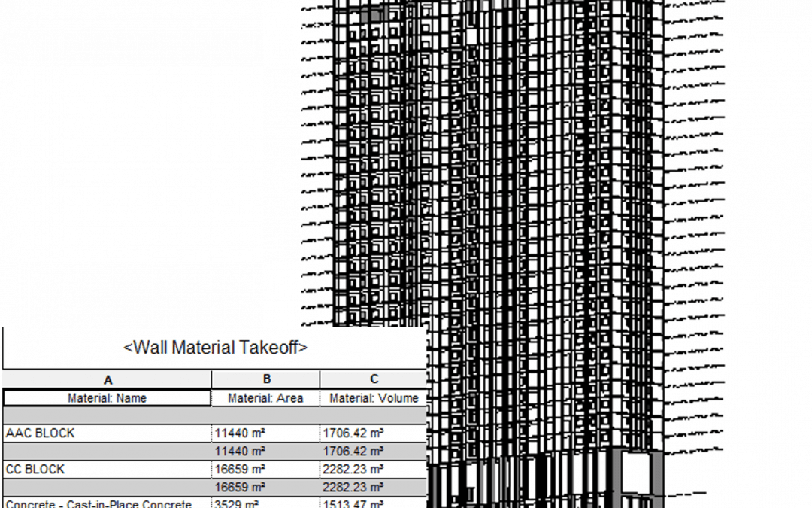Click the Material: Name header cell
Screen dimensions: 812x508
[x=108, y=398]
